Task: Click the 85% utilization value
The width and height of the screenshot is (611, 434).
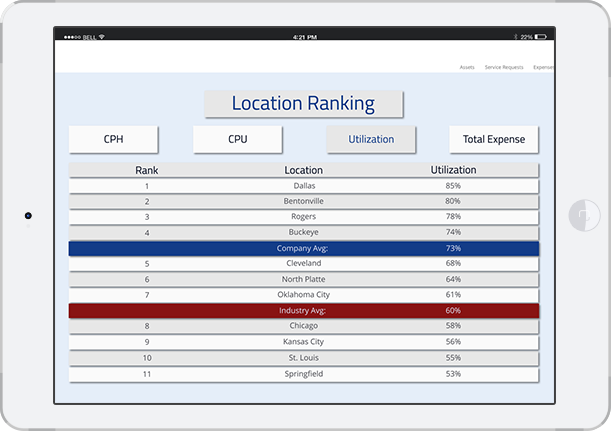Action: tap(453, 186)
